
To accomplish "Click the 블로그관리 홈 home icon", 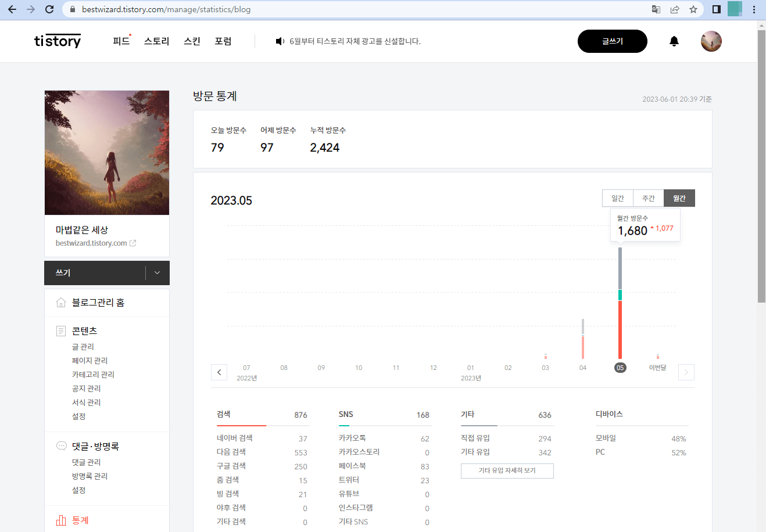I will click(61, 302).
